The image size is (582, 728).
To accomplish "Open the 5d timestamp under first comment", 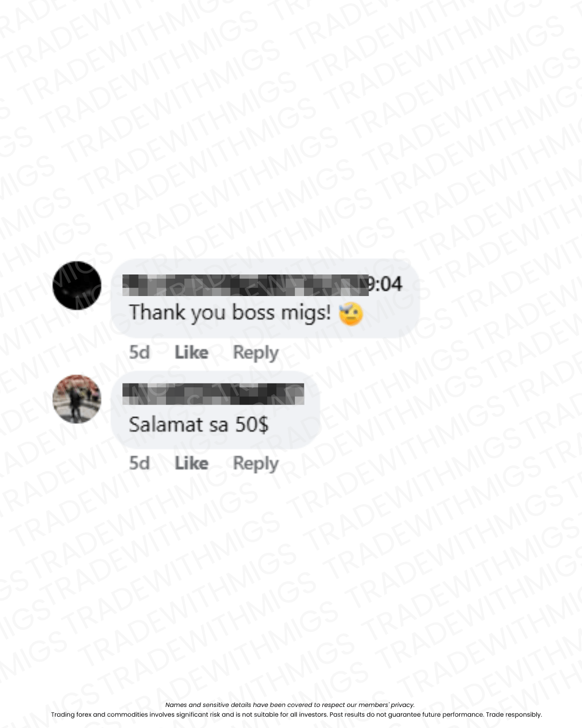I will point(139,352).
